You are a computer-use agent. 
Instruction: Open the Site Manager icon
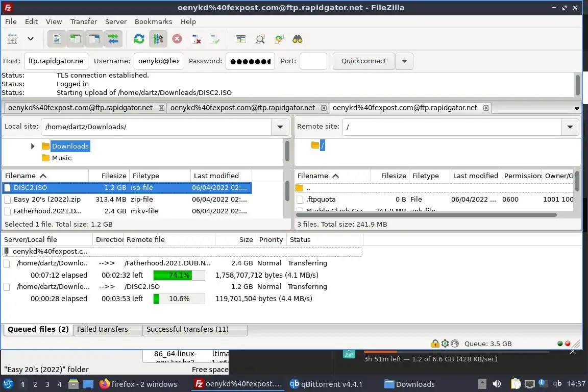point(12,39)
